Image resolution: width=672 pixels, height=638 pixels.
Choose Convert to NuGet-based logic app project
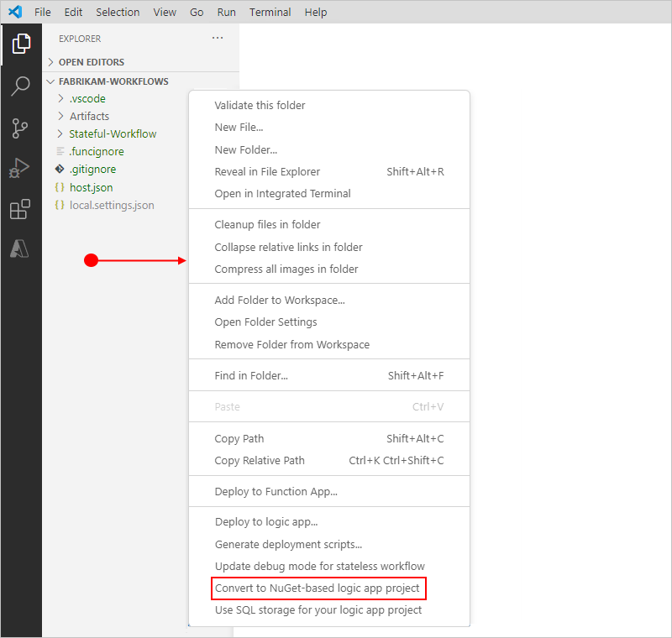tap(318, 588)
